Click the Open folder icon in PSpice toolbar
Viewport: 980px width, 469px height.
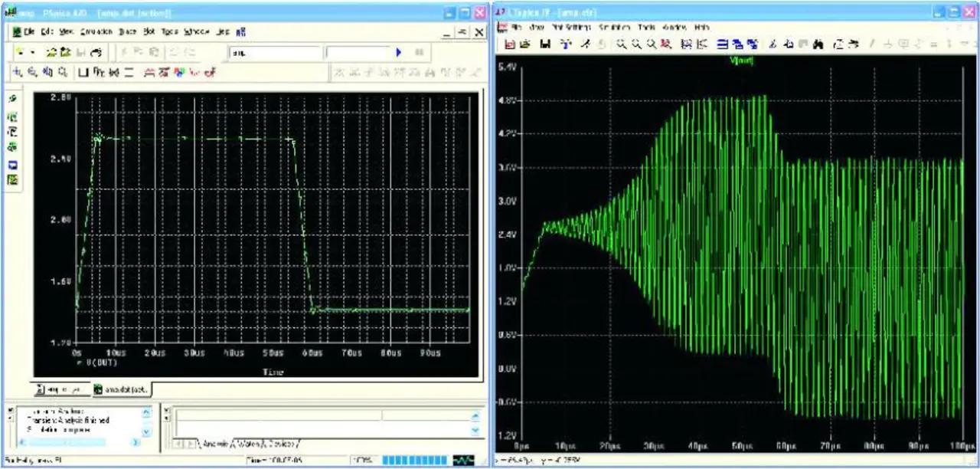click(x=52, y=53)
